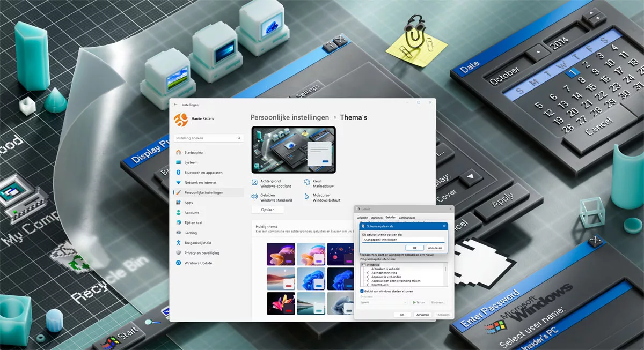Click the magnifier icon in the settings search box
Screen dimensions: 644x350
click(238, 138)
